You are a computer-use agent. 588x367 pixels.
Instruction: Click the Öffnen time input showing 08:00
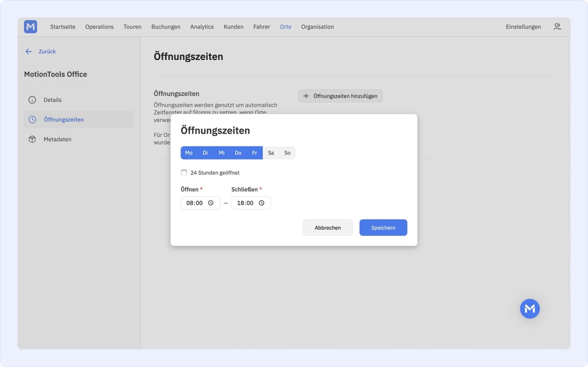(x=200, y=203)
